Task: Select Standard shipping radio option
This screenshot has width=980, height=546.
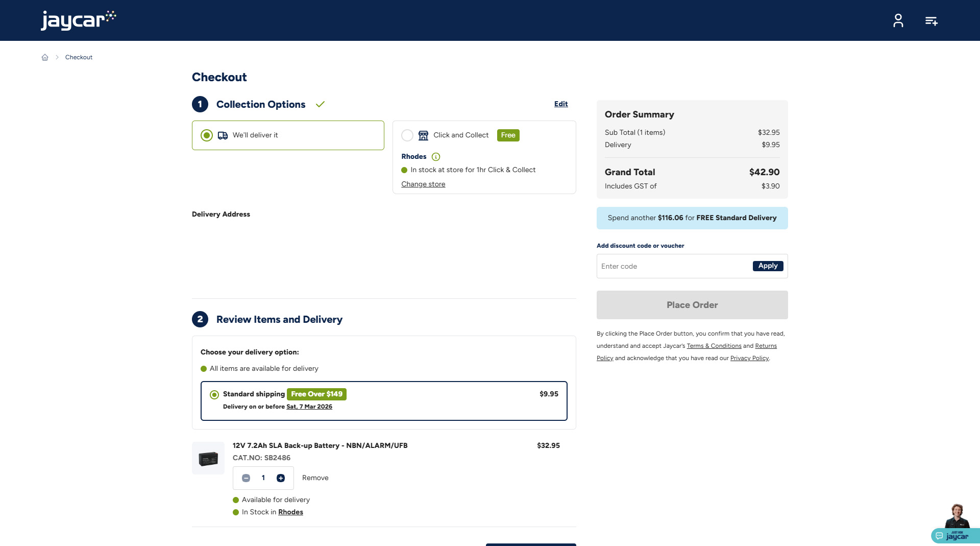Action: (214, 395)
